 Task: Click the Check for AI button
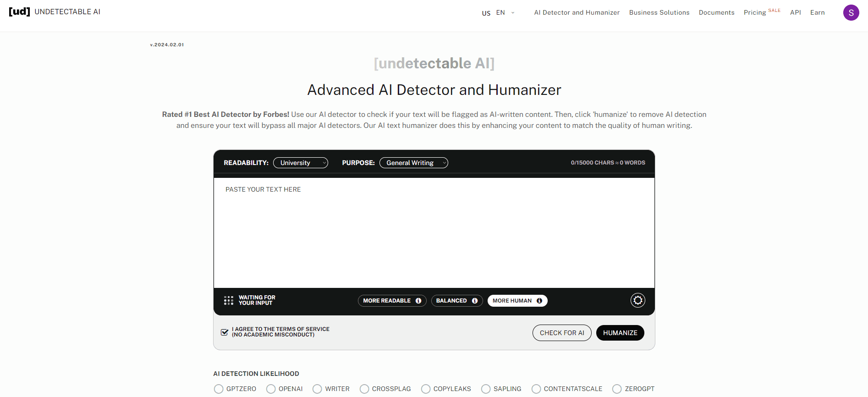point(561,333)
